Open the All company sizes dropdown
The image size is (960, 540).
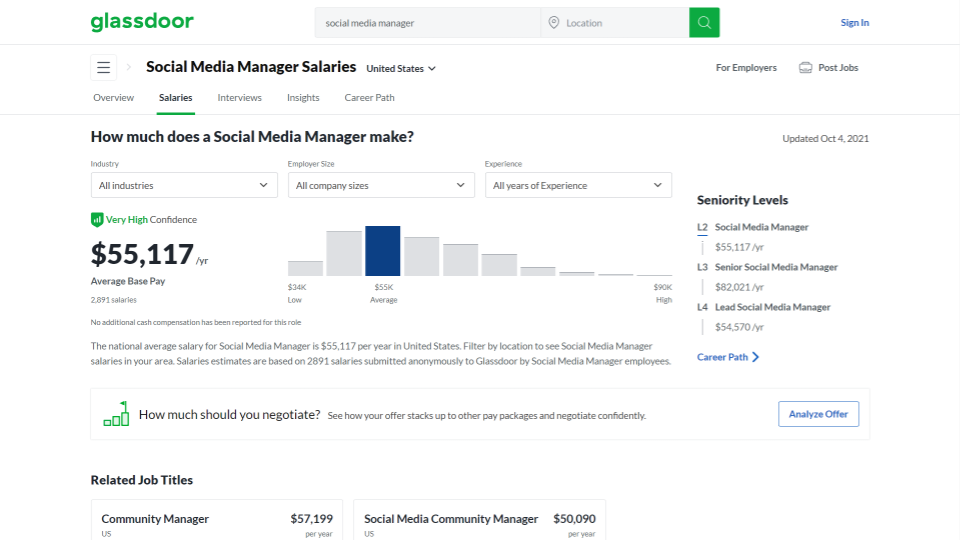click(x=381, y=185)
